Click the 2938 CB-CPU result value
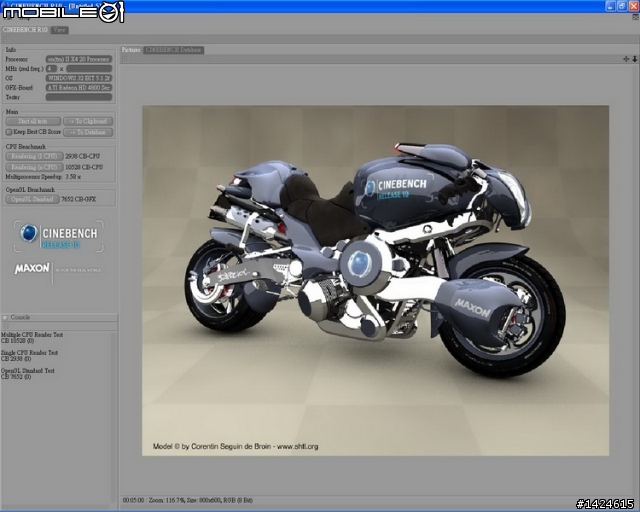This screenshot has width=640, height=512. click(82, 156)
